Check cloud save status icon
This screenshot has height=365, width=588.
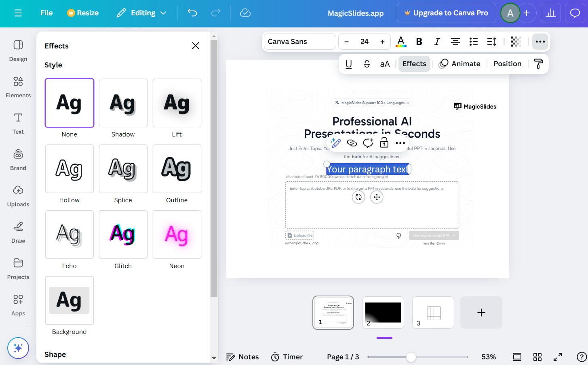(245, 13)
